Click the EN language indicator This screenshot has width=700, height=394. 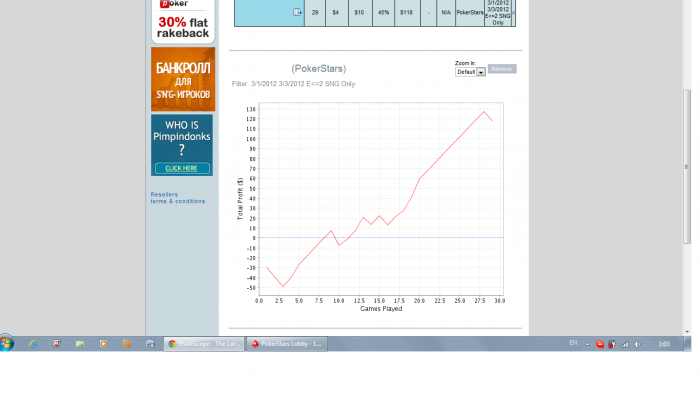tap(573, 343)
